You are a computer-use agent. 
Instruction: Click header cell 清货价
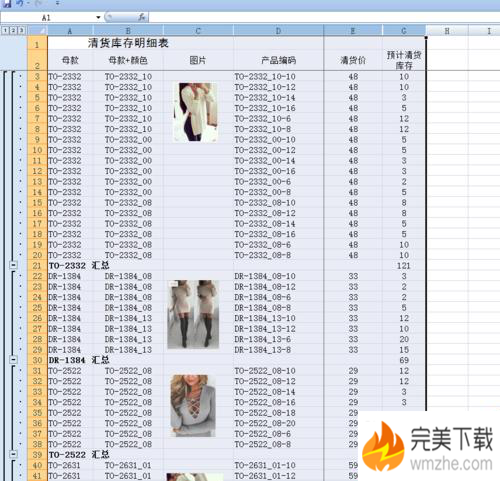click(x=353, y=60)
